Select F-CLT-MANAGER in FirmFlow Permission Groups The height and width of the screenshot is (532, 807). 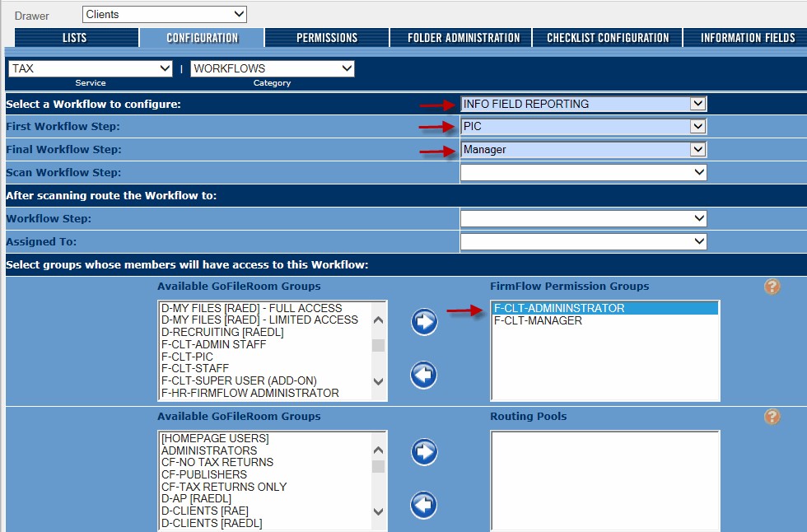coord(538,320)
